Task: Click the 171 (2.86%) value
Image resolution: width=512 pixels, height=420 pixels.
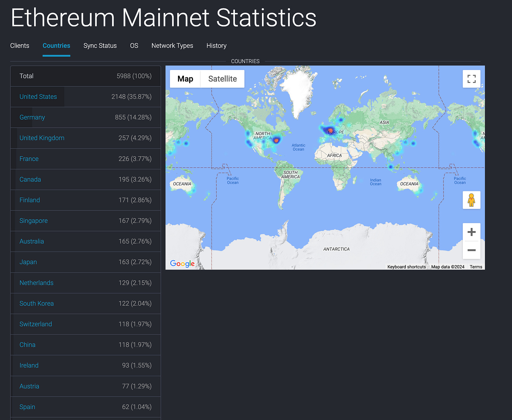Action: coord(135,200)
